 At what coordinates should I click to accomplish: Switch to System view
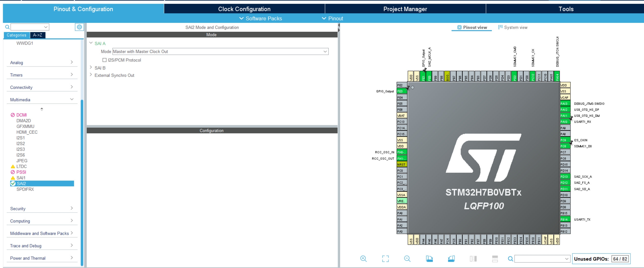click(x=513, y=27)
